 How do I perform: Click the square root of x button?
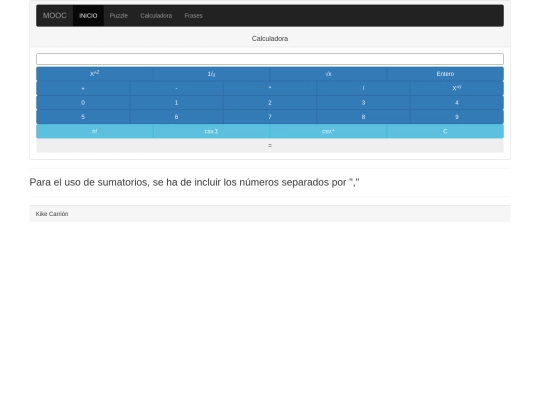pyautogui.click(x=328, y=74)
